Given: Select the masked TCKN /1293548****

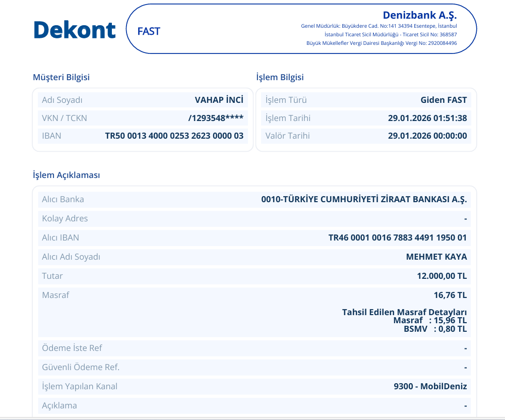Looking at the screenshot, I should coord(216,118).
